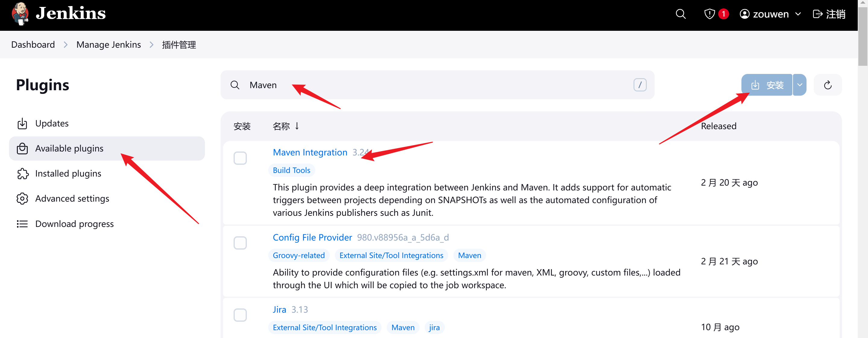Click the '2 月 20 天 ago' release date
This screenshot has width=868, height=338.
(x=729, y=183)
